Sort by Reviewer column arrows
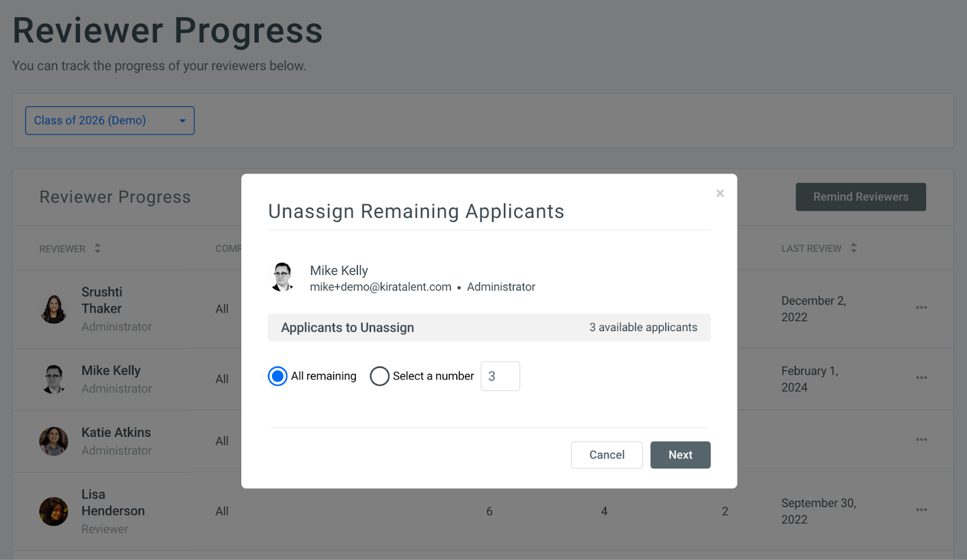Viewport: 967px width, 560px height. [97, 248]
